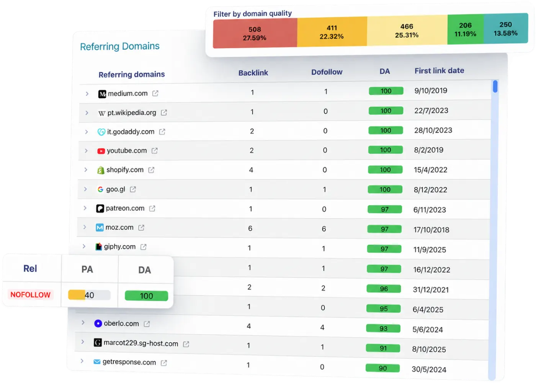The height and width of the screenshot is (392, 536).
Task: Open giphy.com external link icon
Action: pos(143,247)
